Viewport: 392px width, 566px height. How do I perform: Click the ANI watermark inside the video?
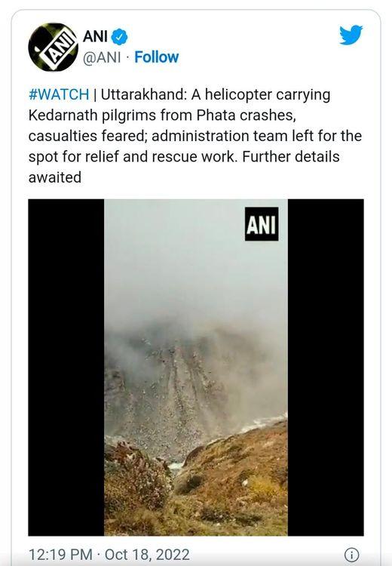pos(262,224)
